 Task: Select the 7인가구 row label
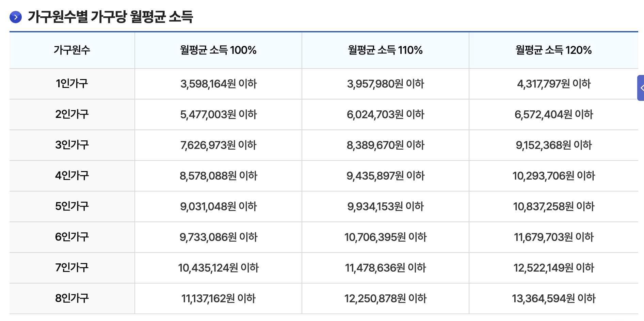(x=72, y=268)
